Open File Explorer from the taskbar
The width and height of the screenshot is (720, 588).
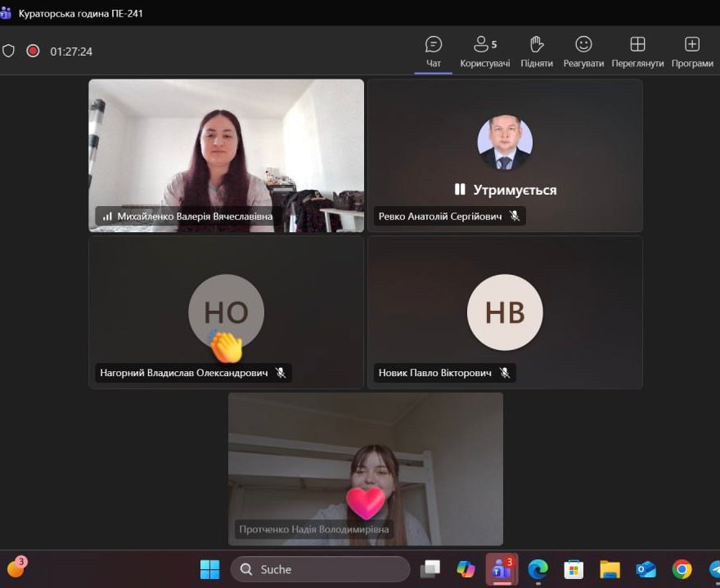click(610, 569)
